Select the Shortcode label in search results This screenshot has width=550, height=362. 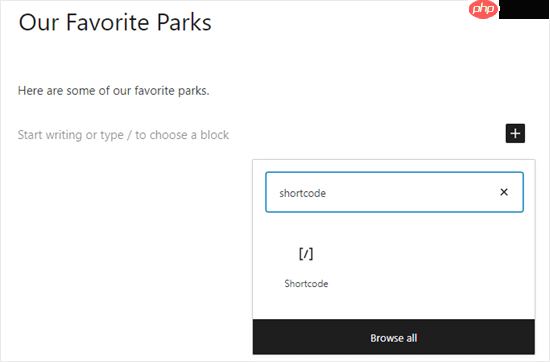[306, 283]
